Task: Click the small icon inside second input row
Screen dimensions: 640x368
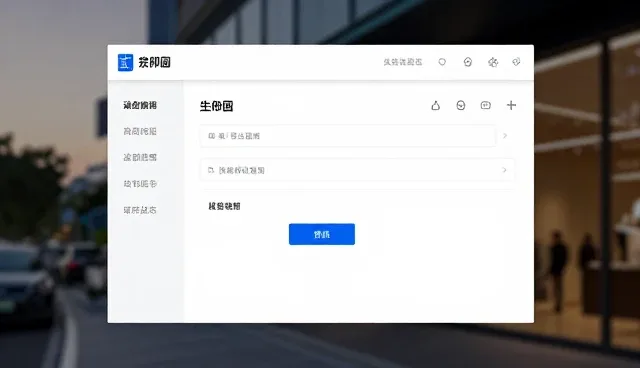Action: 211,170
